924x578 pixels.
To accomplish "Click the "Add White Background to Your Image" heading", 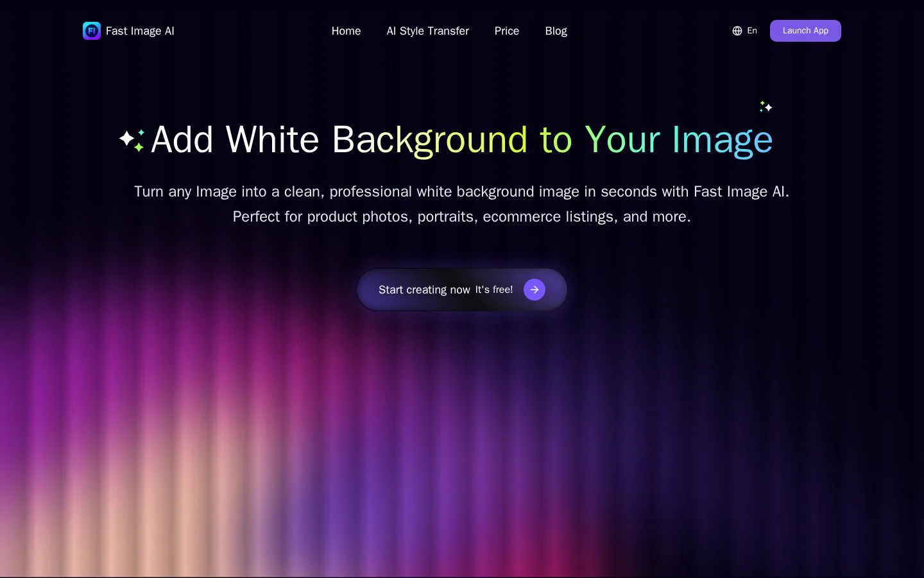I will pos(461,139).
